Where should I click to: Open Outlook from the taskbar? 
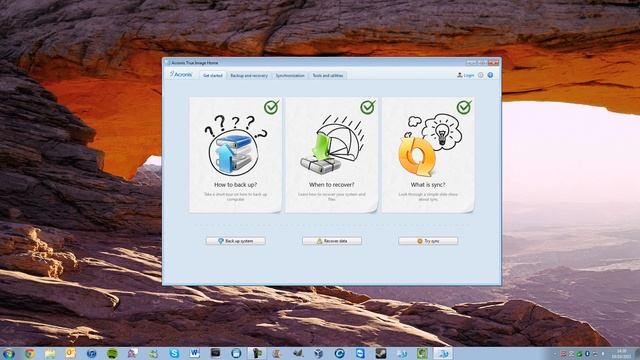(71, 353)
